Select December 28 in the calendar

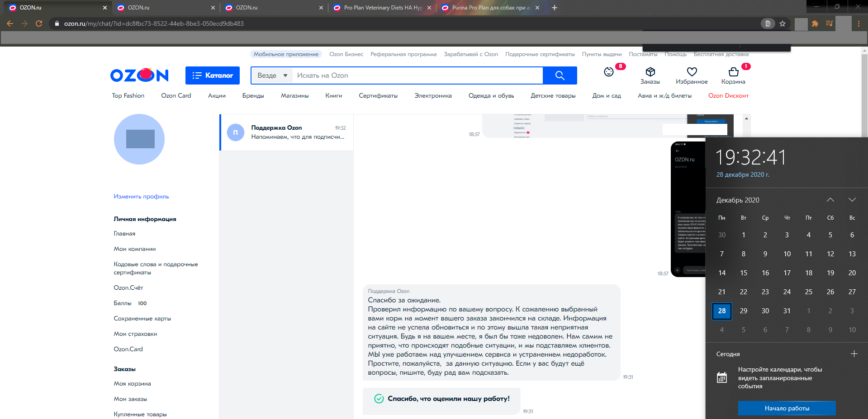click(722, 311)
